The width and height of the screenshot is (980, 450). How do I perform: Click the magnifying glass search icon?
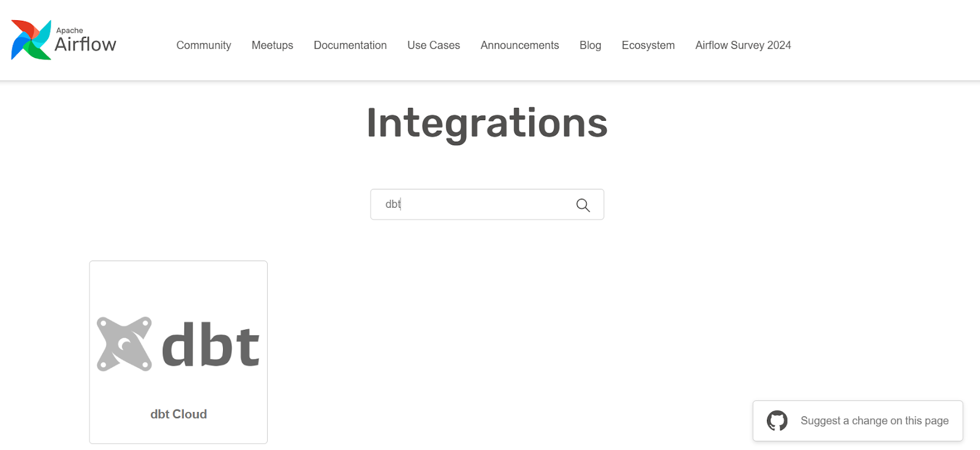[583, 205]
